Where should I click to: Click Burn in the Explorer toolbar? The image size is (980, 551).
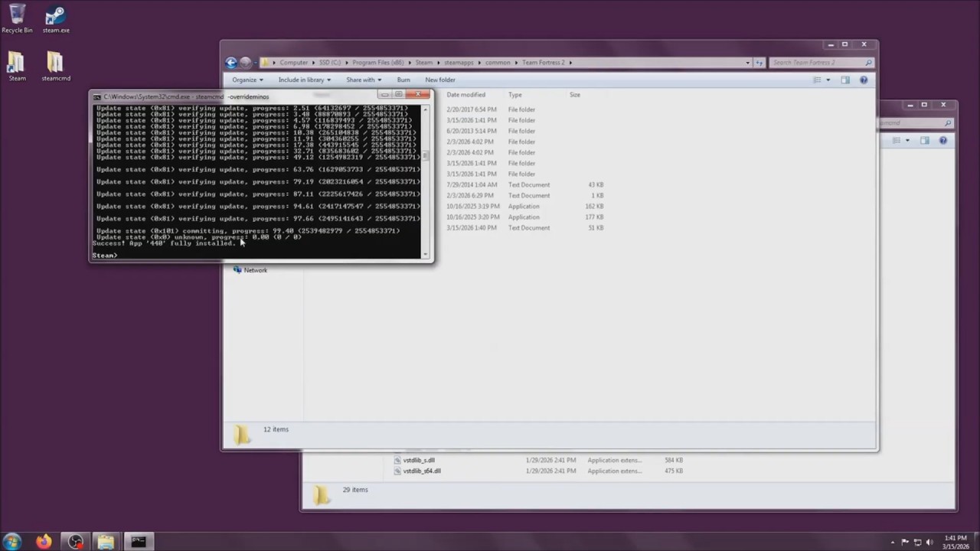coord(403,80)
